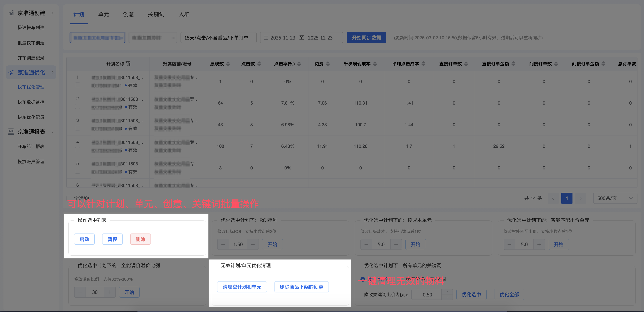This screenshot has width=644, height=312.
Task: Click the calendar icon in date range
Action: tap(266, 38)
